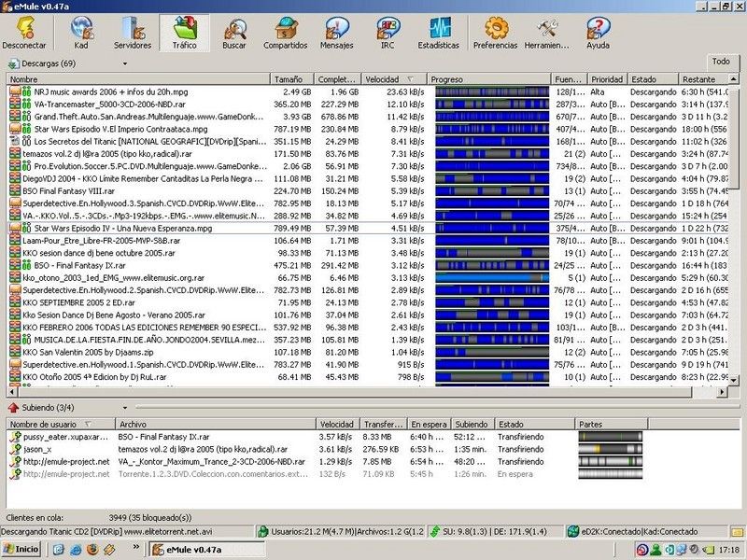Sort downloads by Progreso column
747x560 pixels.
click(x=488, y=79)
